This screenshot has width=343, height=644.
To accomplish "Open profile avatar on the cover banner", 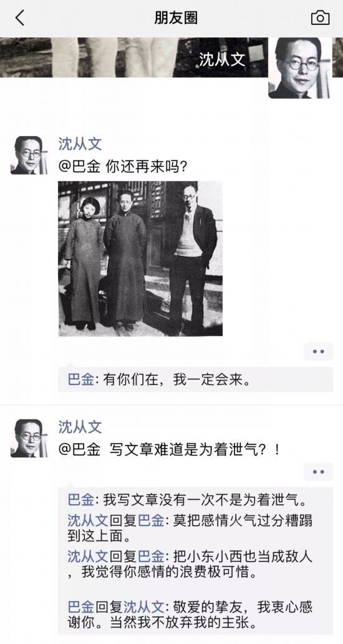I will pyautogui.click(x=301, y=68).
